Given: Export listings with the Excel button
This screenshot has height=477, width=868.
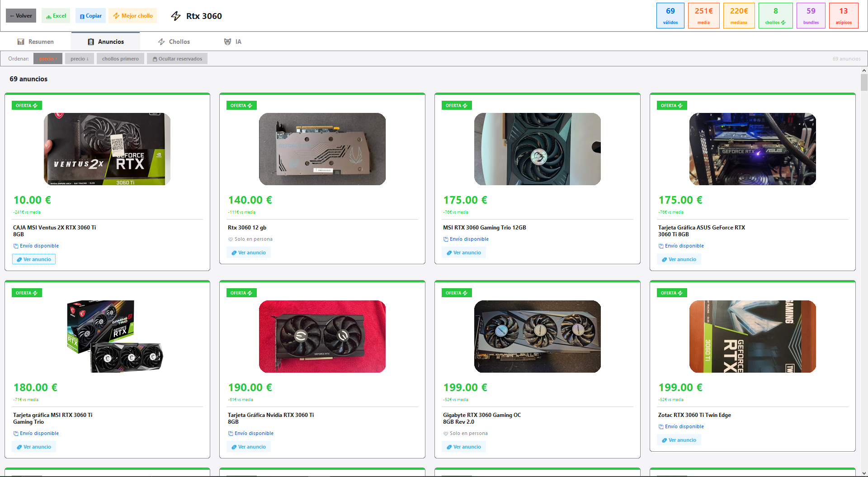Looking at the screenshot, I should 56,16.
